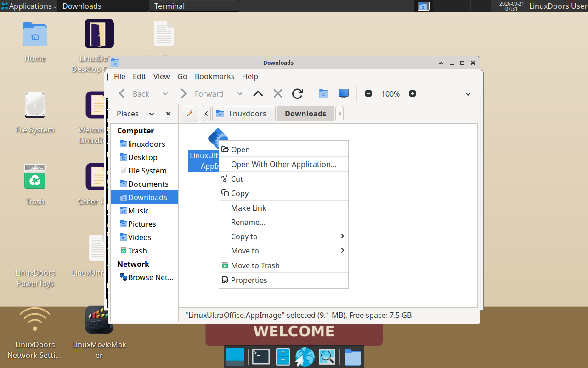Image resolution: width=588 pixels, height=368 pixels.
Task: Click the show desktop dock icon
Action: coord(235,357)
